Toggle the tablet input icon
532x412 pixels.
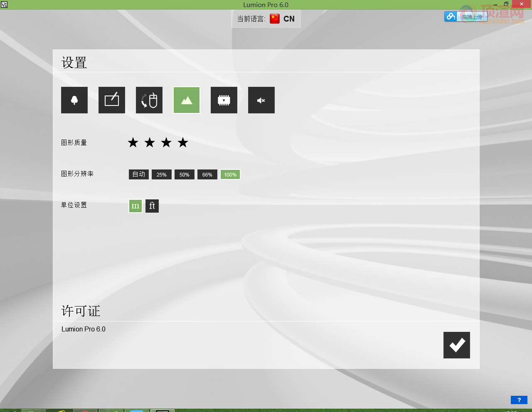tap(112, 100)
